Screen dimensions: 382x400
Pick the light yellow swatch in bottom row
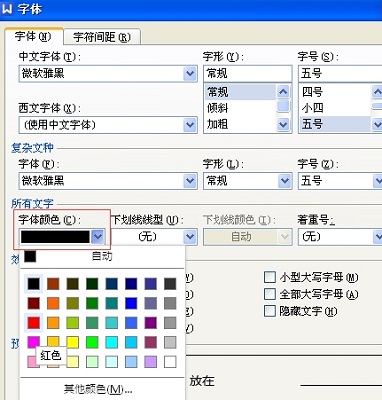(73, 362)
